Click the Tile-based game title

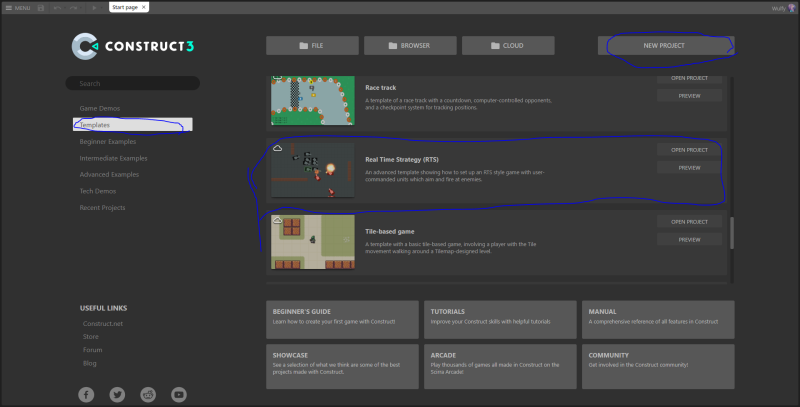(x=390, y=232)
